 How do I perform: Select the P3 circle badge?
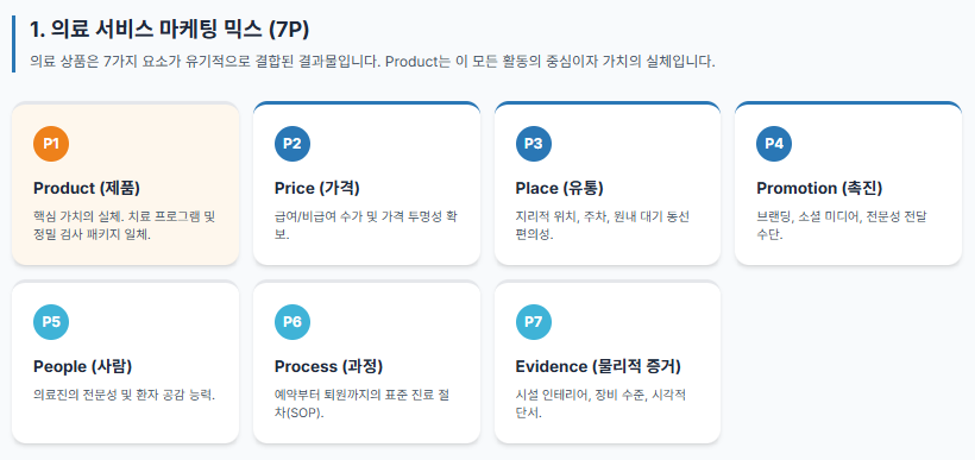(x=534, y=144)
